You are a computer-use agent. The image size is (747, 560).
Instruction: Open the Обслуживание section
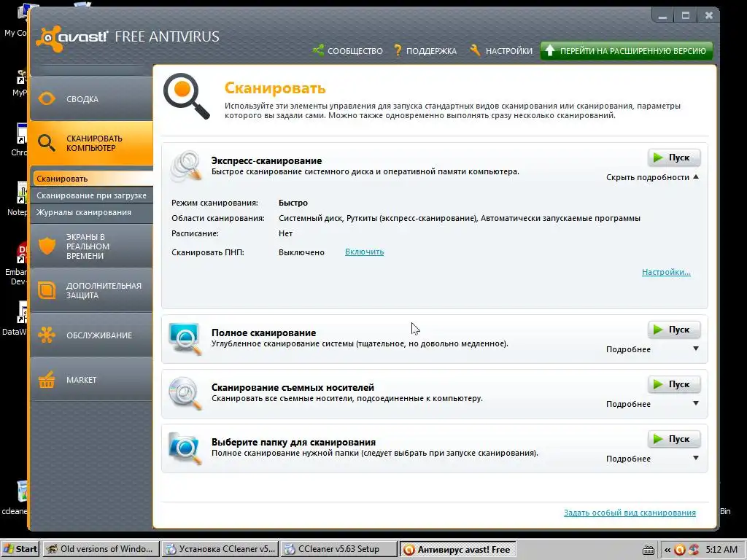[91, 335]
